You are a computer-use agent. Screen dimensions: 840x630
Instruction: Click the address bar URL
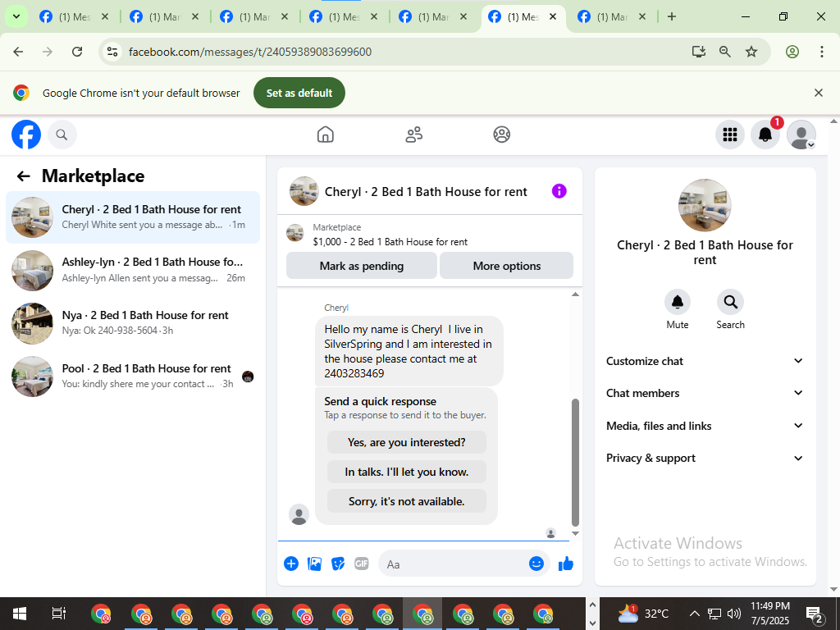(250, 52)
